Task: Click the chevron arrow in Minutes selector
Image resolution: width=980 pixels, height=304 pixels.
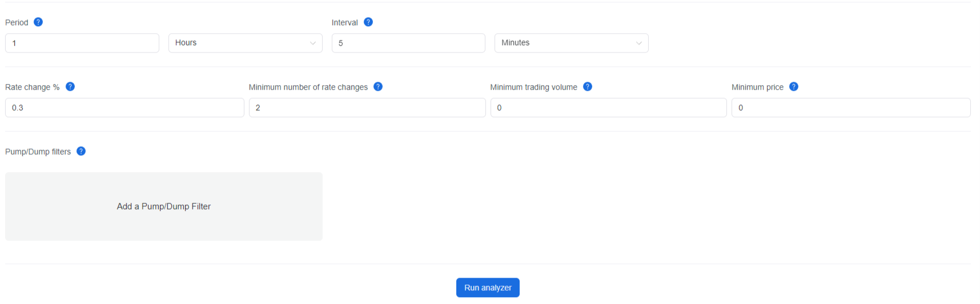Action: click(639, 43)
